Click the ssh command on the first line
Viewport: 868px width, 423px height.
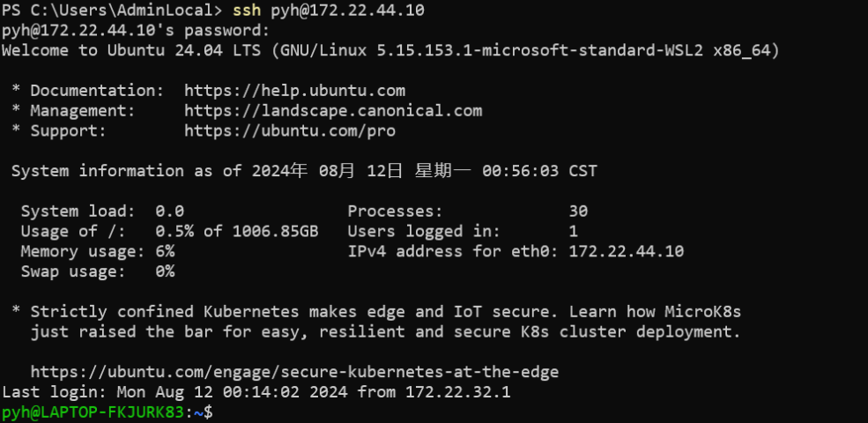click(x=246, y=11)
